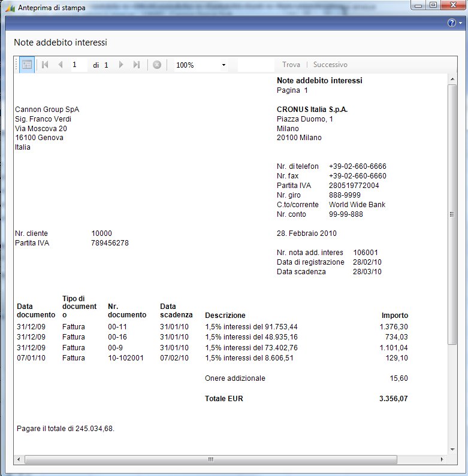Click document number 00-16
The height and width of the screenshot is (476, 468).
click(x=117, y=337)
